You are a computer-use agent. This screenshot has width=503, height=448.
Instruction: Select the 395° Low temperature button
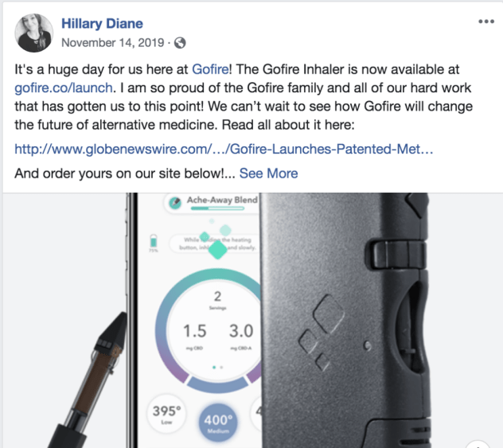click(166, 414)
